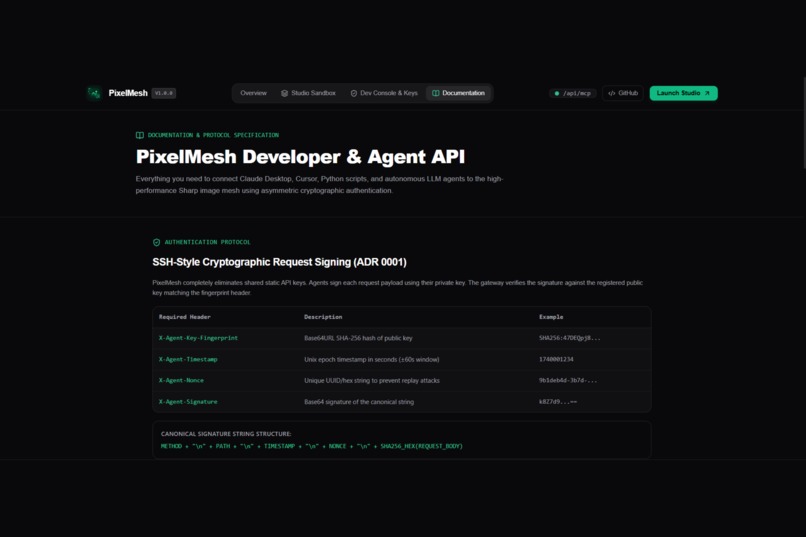Screen dimensions: 806x537
Task: Open the Overview tab
Action: (x=253, y=93)
